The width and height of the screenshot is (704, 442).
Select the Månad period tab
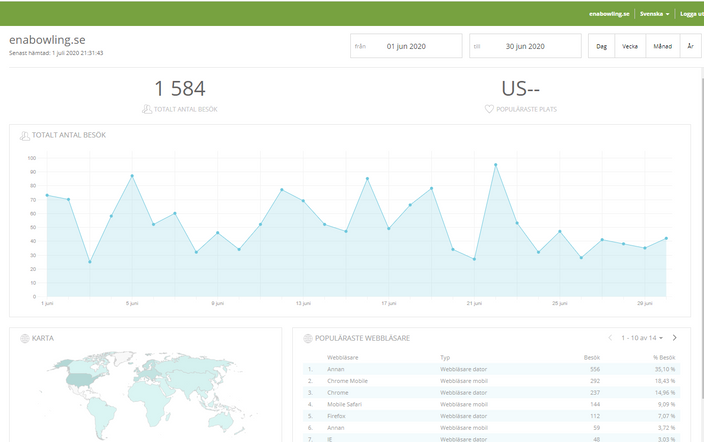(x=663, y=46)
